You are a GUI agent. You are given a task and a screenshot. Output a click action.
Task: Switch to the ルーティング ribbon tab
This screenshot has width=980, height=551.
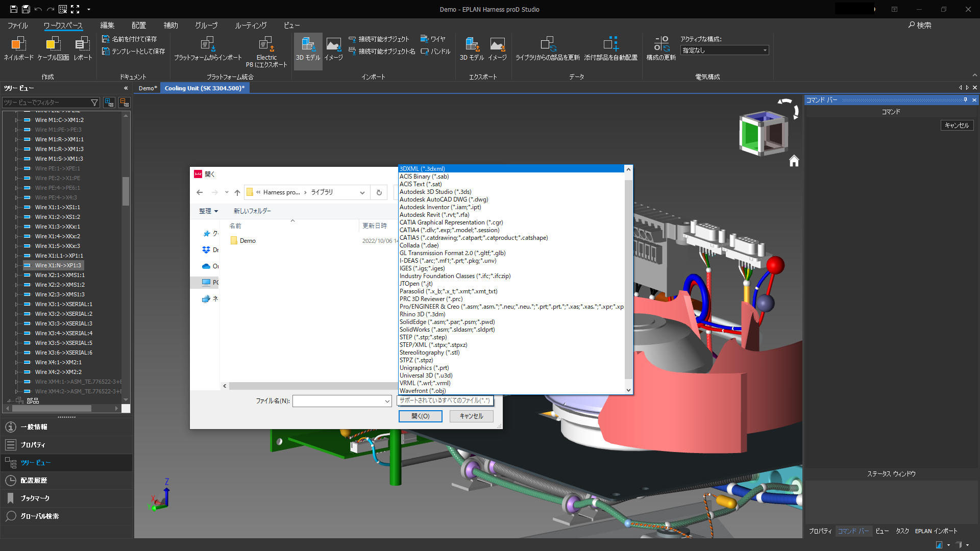pyautogui.click(x=250, y=25)
